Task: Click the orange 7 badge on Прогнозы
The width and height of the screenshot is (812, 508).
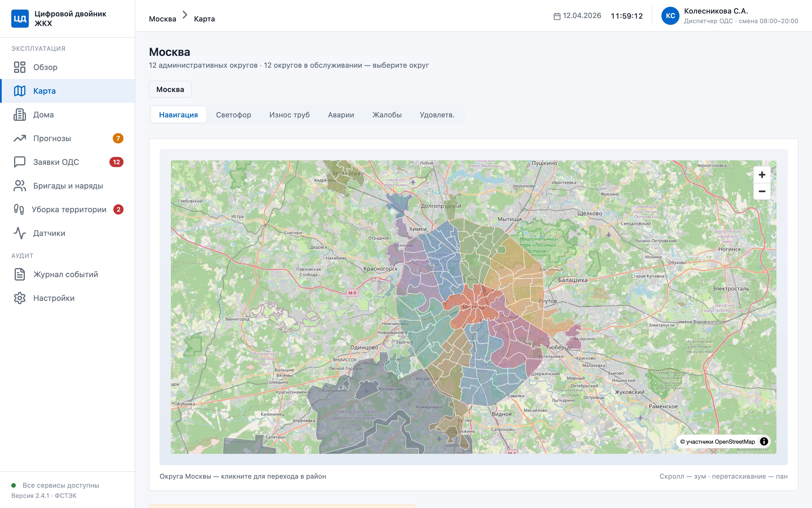Action: (118, 138)
